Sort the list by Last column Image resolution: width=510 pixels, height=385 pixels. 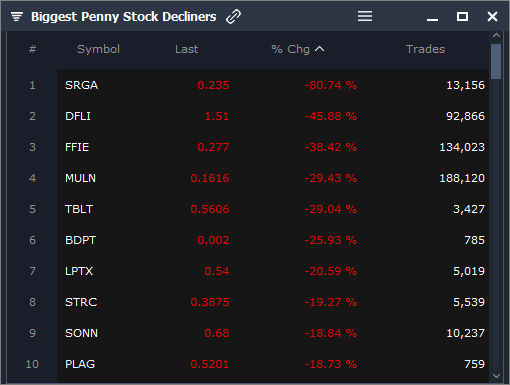coord(187,49)
